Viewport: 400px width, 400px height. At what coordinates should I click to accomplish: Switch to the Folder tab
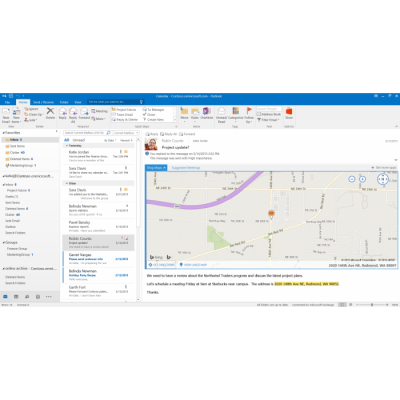(x=64, y=102)
